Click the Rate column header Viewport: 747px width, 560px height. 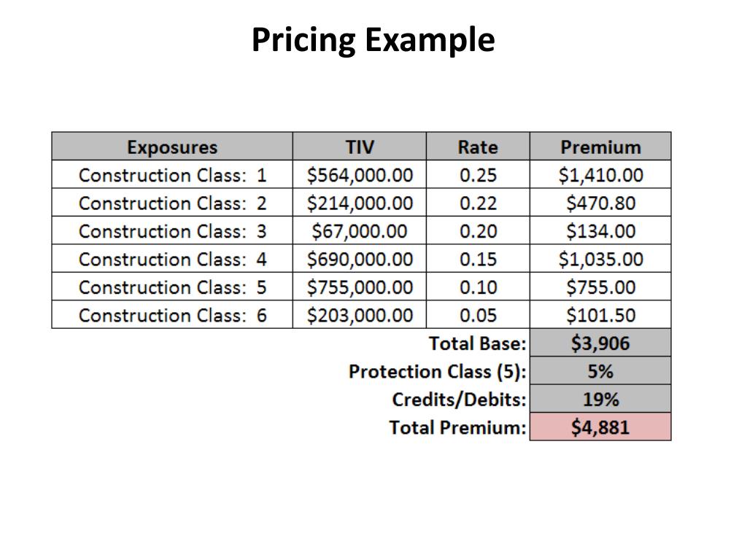tap(478, 146)
